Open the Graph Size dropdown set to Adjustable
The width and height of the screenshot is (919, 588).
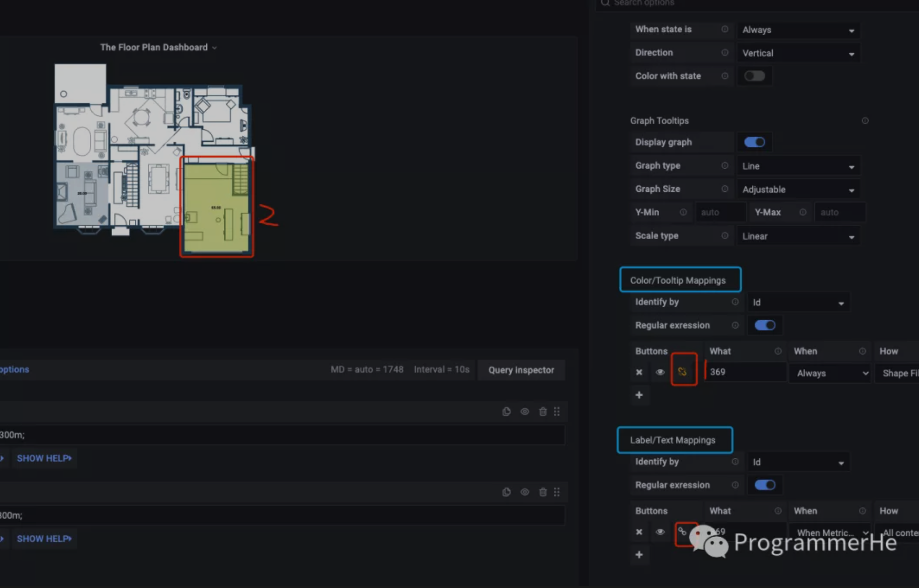point(798,190)
